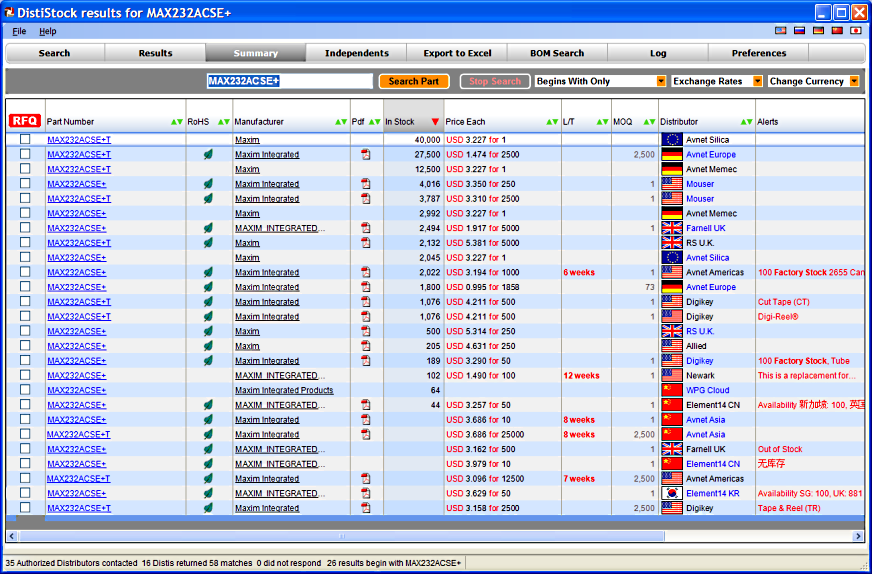Click the DistiStock title bar app icon
Image resolution: width=872 pixels, height=574 pixels.
pos(9,12)
